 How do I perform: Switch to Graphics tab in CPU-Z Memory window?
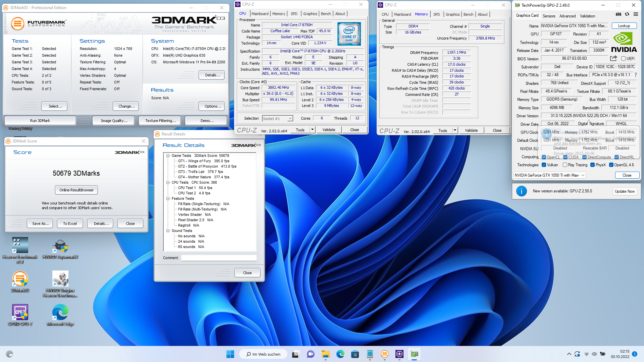coord(452,14)
